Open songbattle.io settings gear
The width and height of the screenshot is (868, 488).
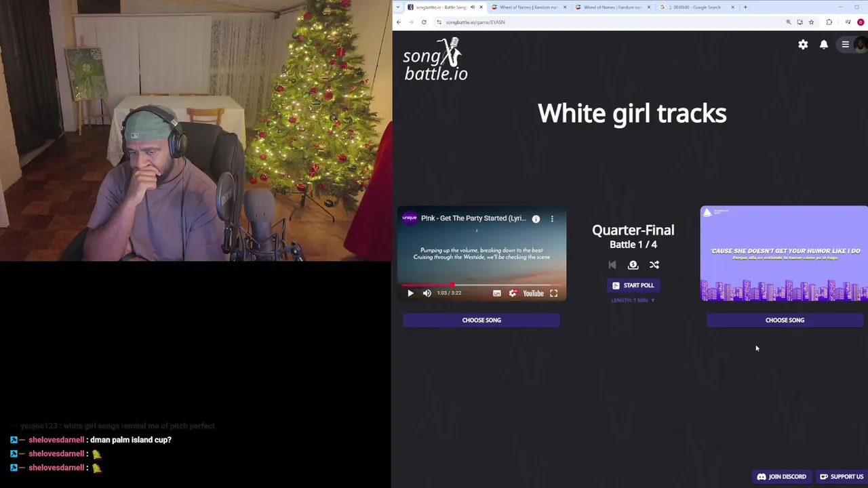803,45
